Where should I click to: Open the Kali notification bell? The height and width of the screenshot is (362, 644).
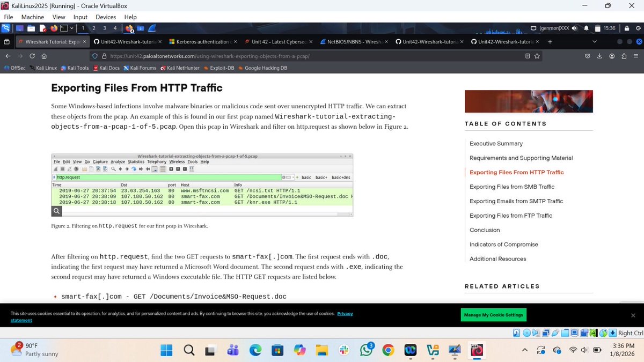587,28
